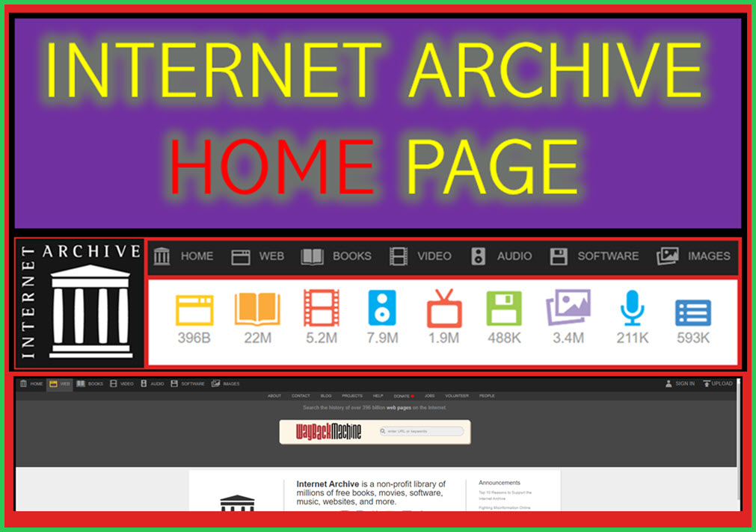Open the Web icon in the enlarged navigation bar
756x532 pixels.
(x=240, y=257)
